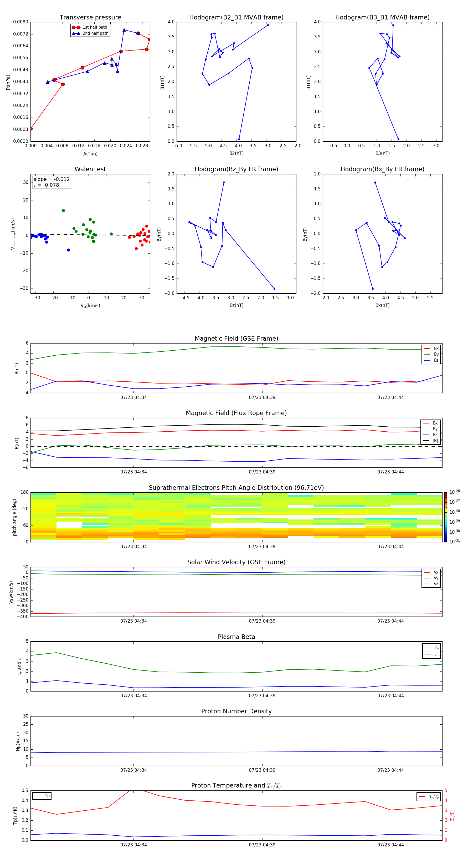Select the 'Plasma Beta' panel title
Screen dimensions: 473x868
(x=236, y=637)
